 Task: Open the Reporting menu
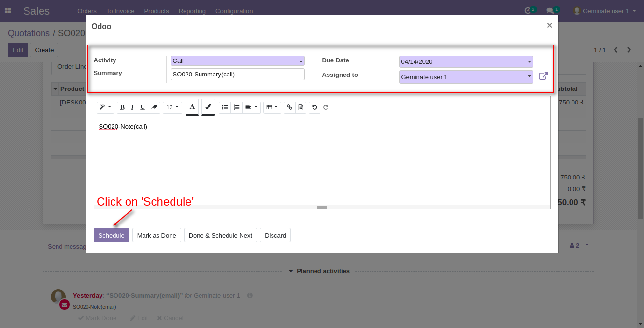(192, 11)
